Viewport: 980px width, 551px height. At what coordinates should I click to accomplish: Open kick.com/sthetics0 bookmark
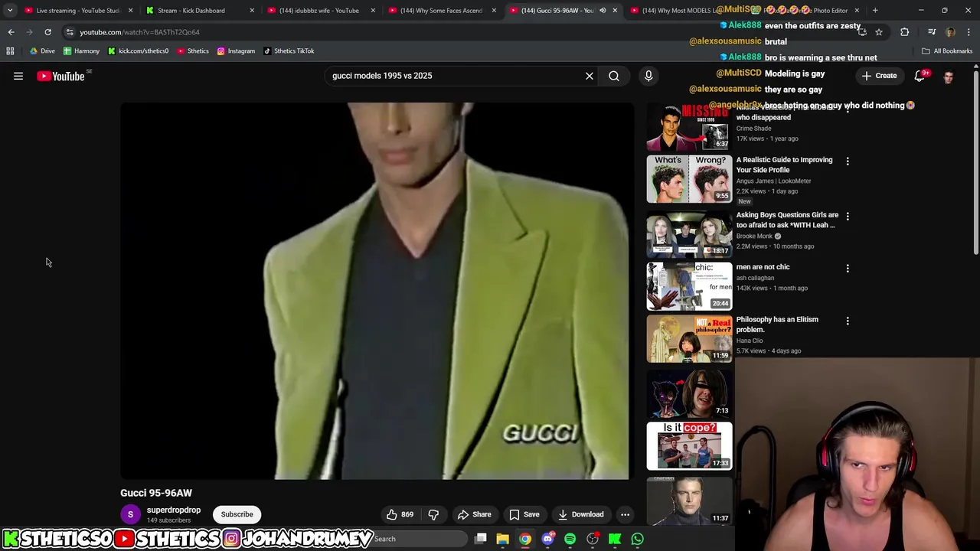tap(138, 51)
